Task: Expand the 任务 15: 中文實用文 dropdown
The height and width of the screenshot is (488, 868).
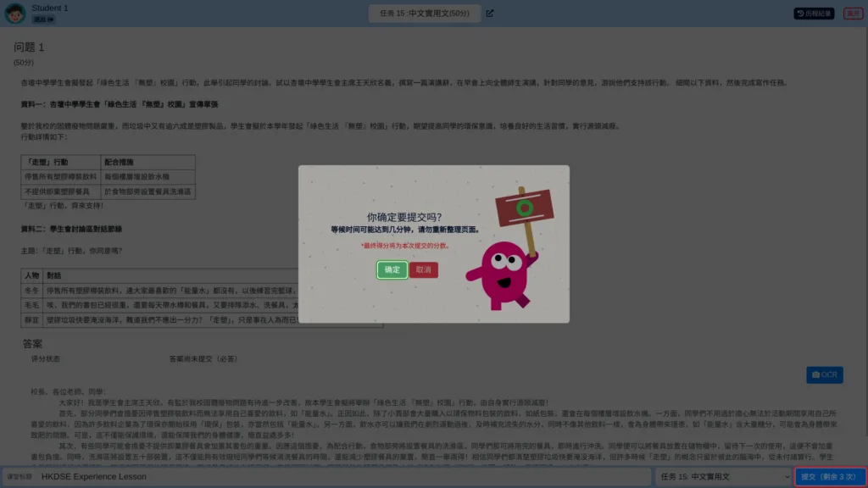Action: coord(724,476)
